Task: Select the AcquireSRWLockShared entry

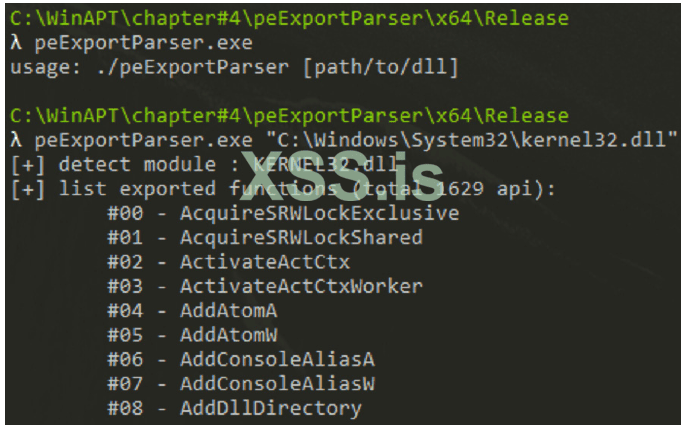Action: [x=300, y=238]
